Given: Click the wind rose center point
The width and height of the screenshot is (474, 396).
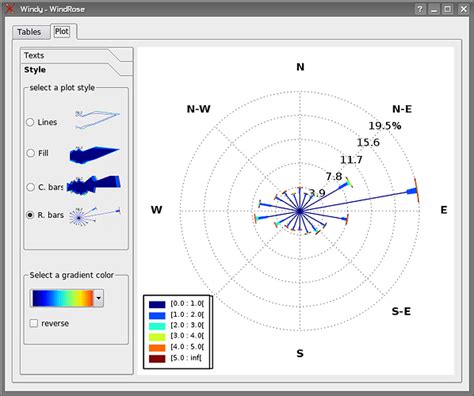Looking at the screenshot, I should (300, 211).
